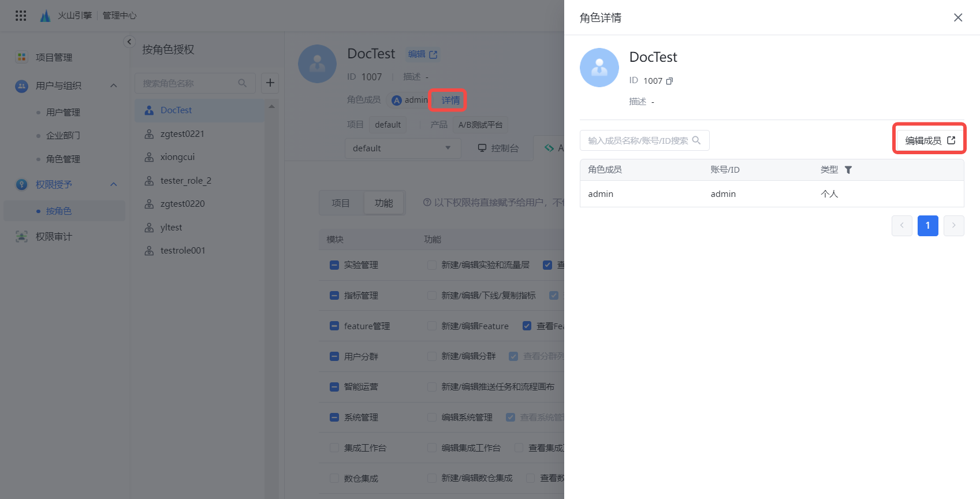Toggle the 实验管理 module checkbox
The image size is (980, 499).
[x=334, y=265]
